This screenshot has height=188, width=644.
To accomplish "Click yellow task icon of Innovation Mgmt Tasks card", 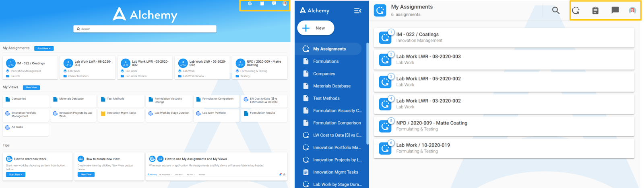I will pos(103,113).
